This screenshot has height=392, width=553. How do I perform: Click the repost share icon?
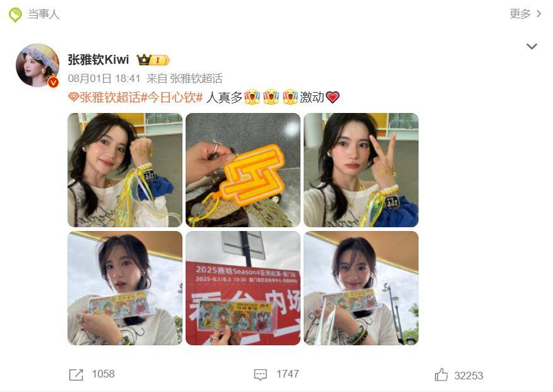tap(76, 375)
